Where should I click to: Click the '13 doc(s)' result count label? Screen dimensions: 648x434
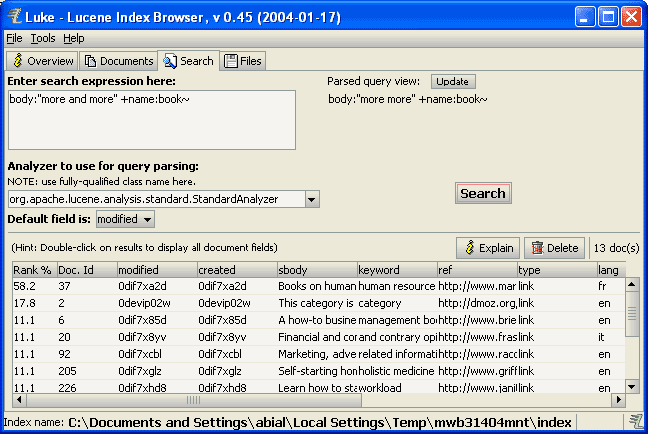616,248
